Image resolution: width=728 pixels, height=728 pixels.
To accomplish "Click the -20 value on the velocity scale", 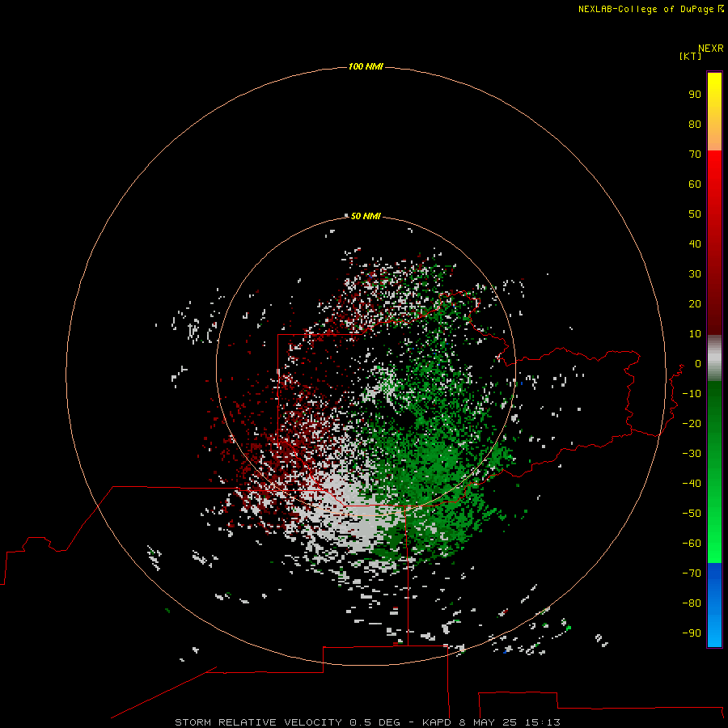I will 692,423.
